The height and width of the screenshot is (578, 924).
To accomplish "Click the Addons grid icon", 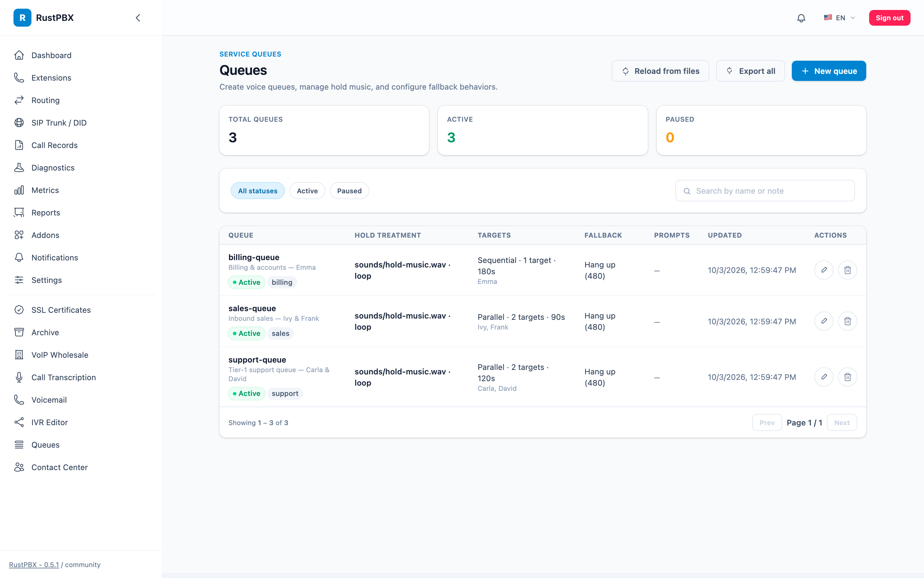I will 19,235.
